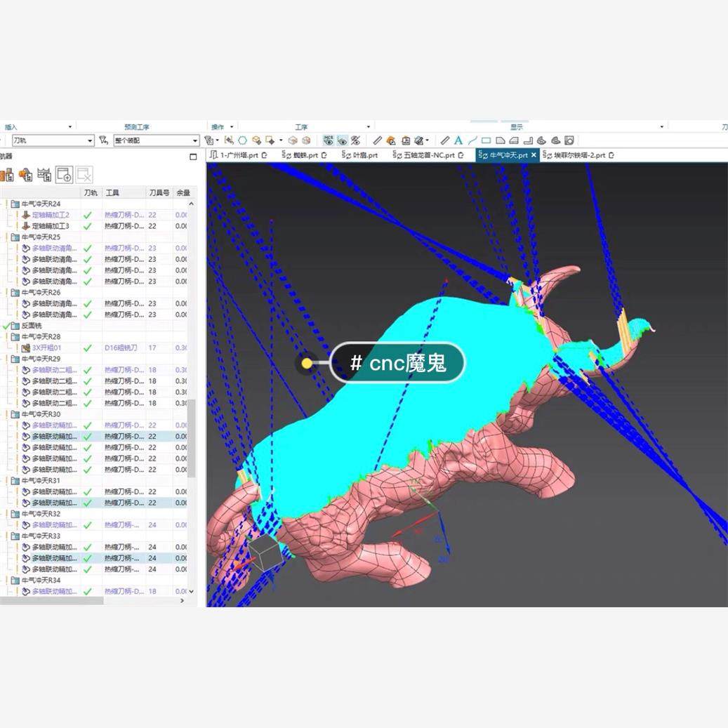
Task: Switch to the 五轴龙首-NC.prt tab
Action: [x=428, y=155]
